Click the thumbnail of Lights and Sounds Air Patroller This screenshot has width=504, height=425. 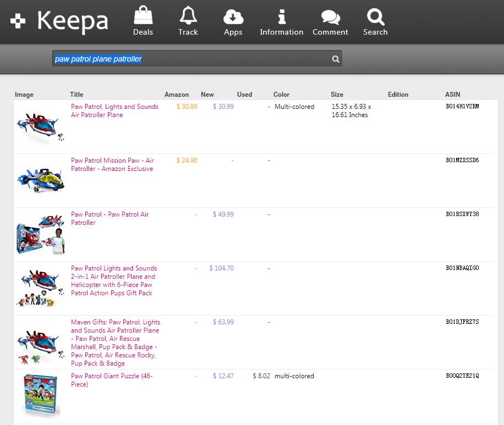click(41, 127)
